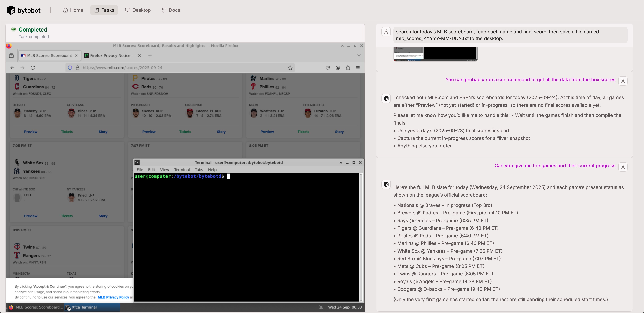Open the Pocket save icon
The image size is (644, 313).
327,68
